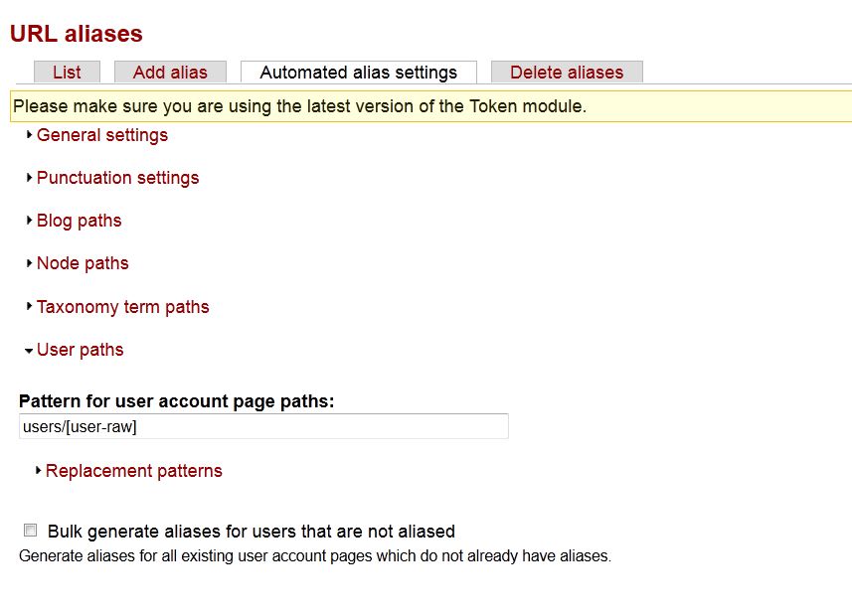Go to the Delete aliases tab
852x616 pixels.
pyautogui.click(x=567, y=73)
